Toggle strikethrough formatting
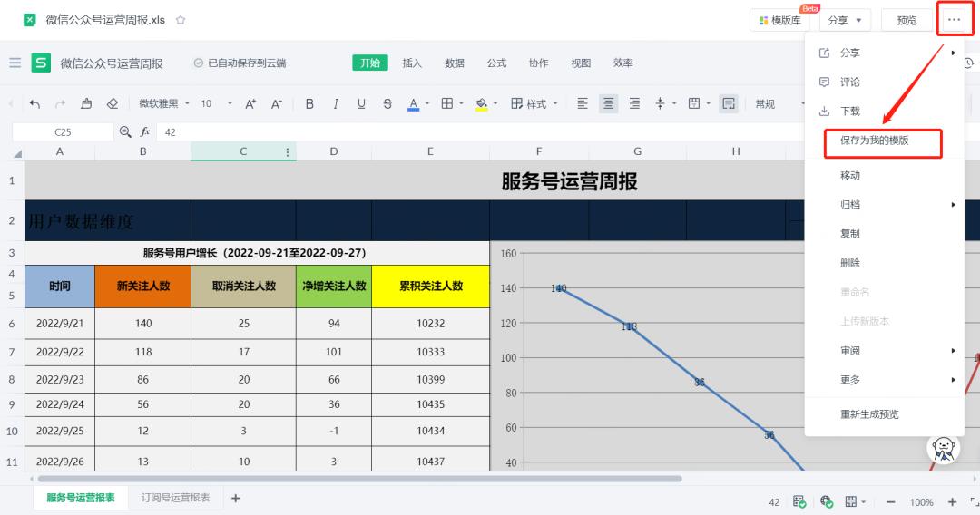This screenshot has height=515, width=980. (387, 103)
